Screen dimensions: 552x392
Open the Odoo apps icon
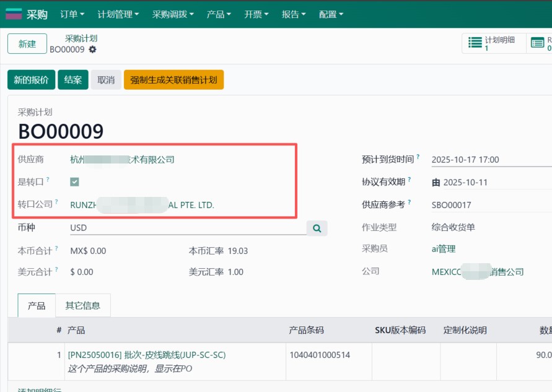13,13
